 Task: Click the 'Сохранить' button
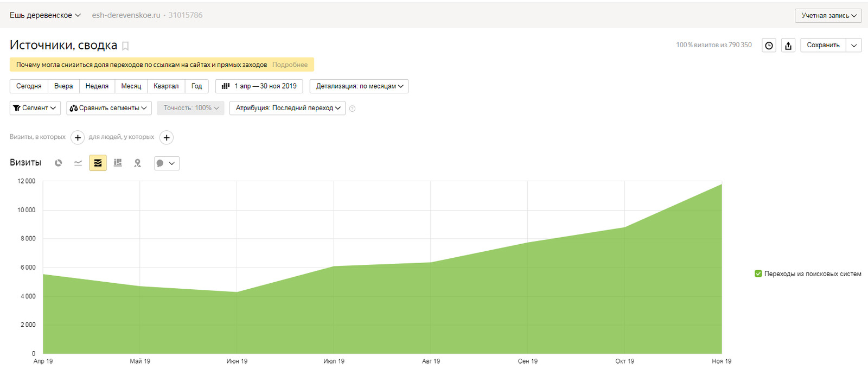tap(823, 45)
